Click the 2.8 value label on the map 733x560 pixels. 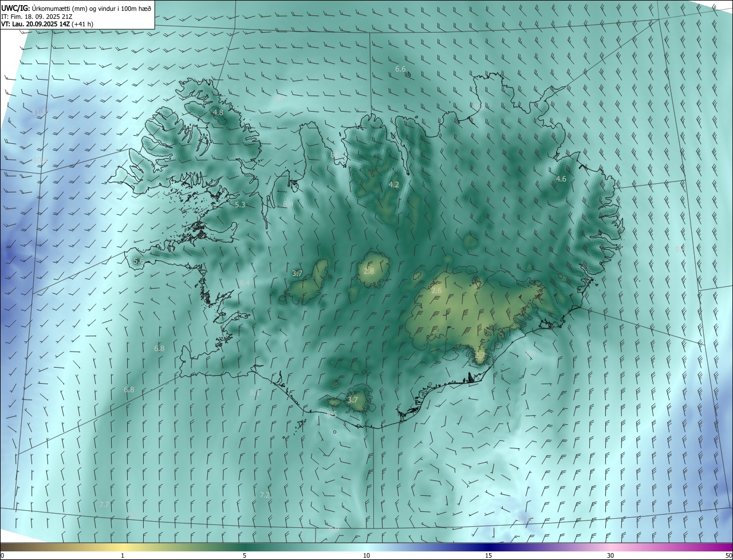(369, 271)
